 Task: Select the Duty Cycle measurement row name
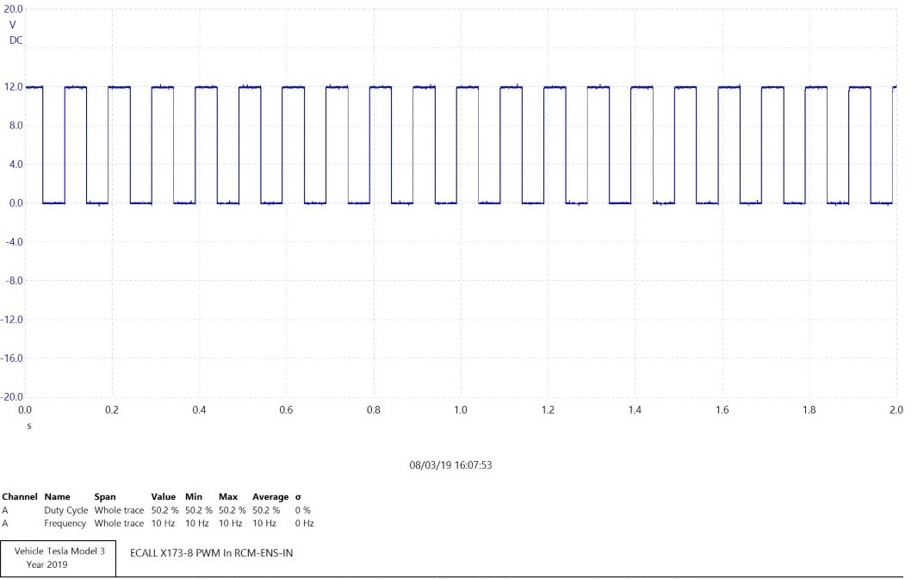pos(66,511)
